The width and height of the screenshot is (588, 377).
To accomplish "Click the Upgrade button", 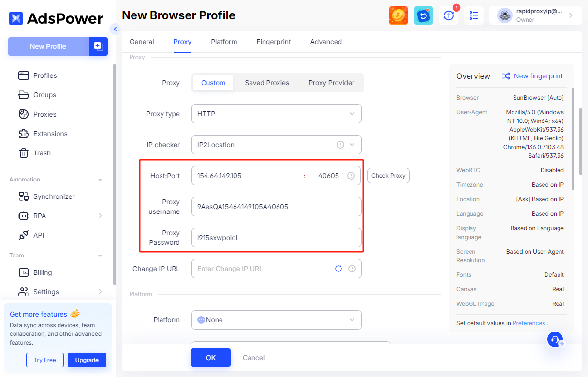I will pos(87,360).
